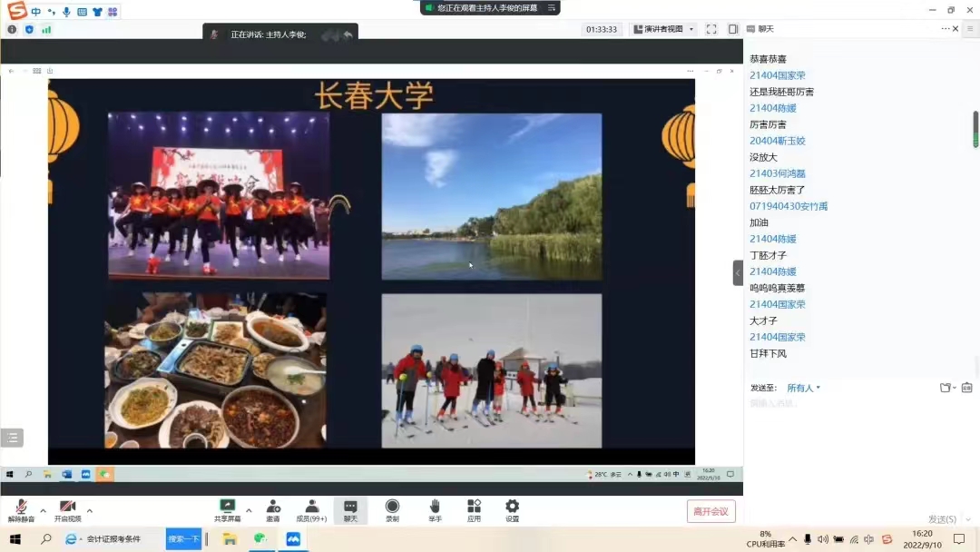Toggle Sogou 中 Chinese/English mode

(x=35, y=12)
